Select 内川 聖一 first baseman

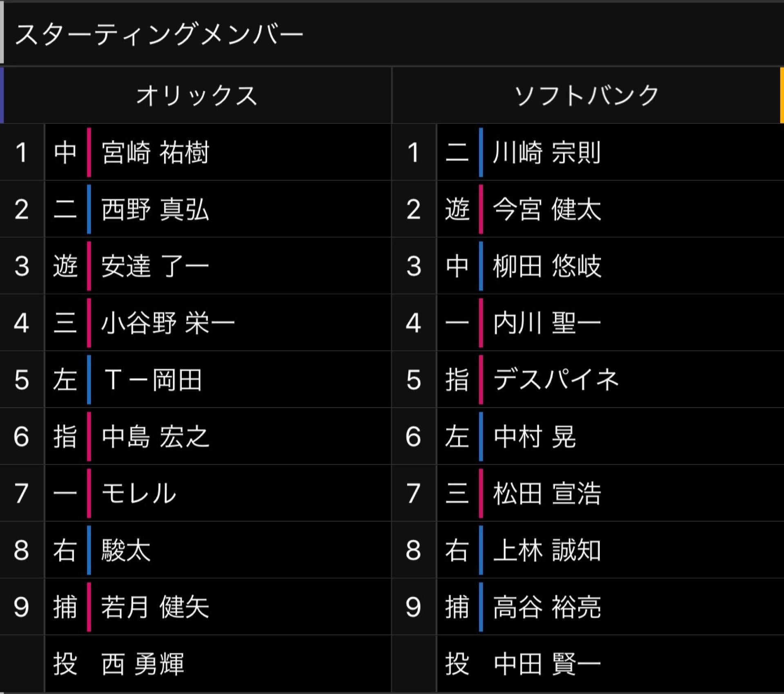[547, 323]
